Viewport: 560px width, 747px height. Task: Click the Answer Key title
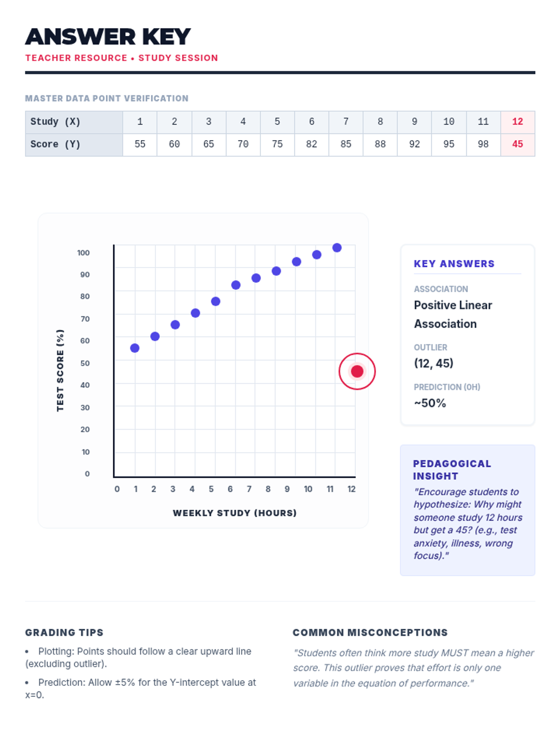point(108,37)
